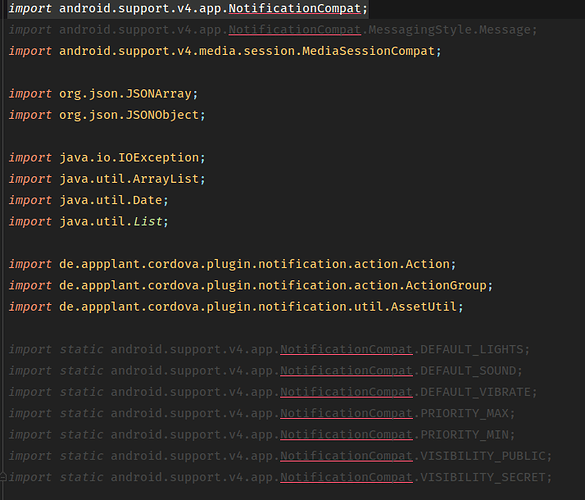Click the JSONObject class name
This screenshot has width=585, height=500.
tap(162, 115)
